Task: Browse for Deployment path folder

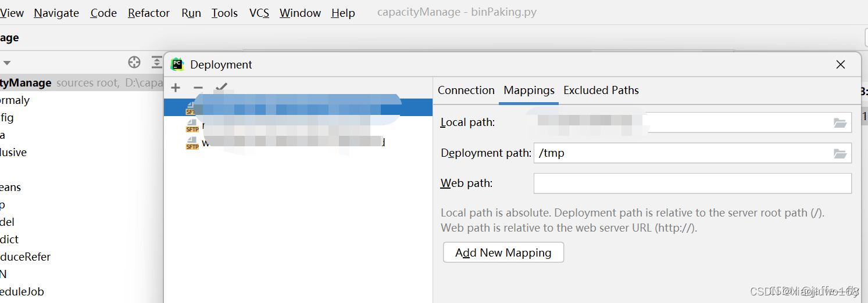Action: point(840,153)
